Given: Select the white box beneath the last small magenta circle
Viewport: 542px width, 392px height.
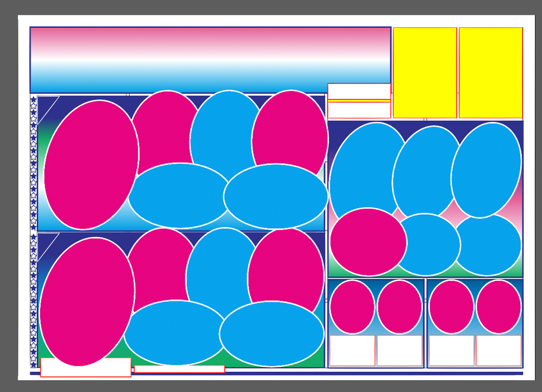Looking at the screenshot, I should [499, 350].
